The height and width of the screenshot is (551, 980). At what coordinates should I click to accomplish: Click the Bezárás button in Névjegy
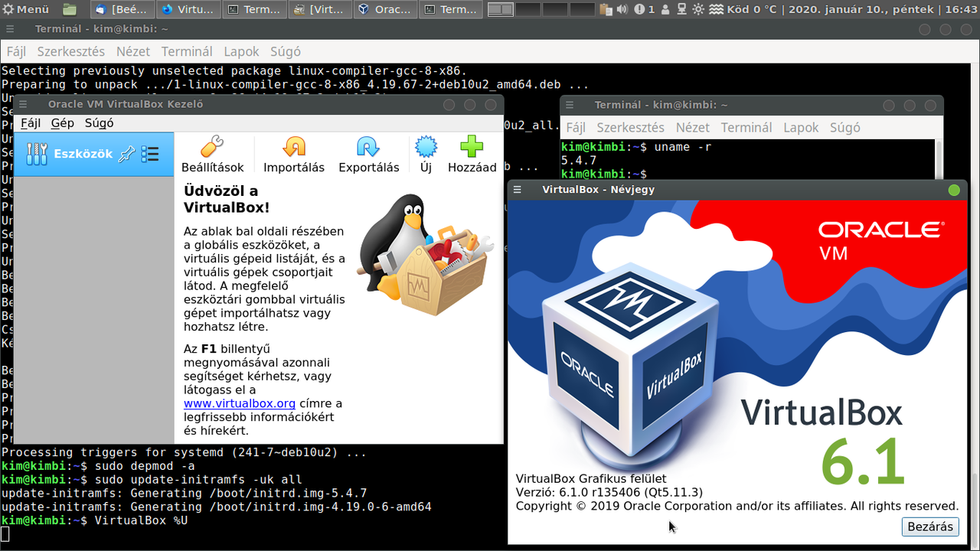pyautogui.click(x=930, y=527)
